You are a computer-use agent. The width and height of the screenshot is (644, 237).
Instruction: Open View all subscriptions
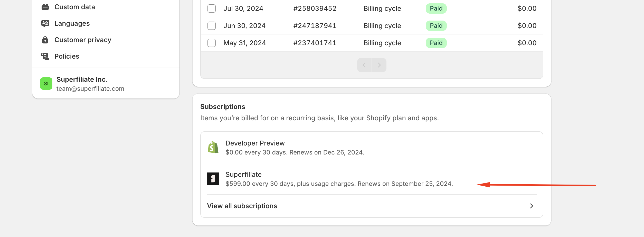[372, 206]
